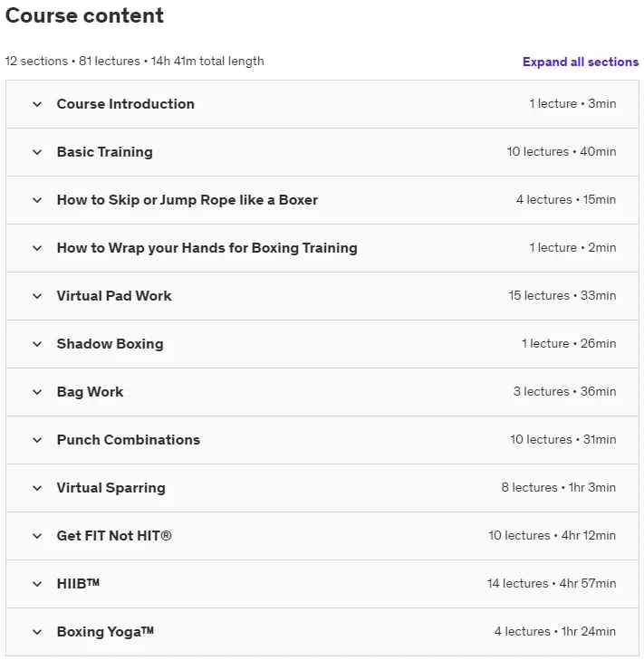Select Shadow Boxing section title

click(110, 343)
